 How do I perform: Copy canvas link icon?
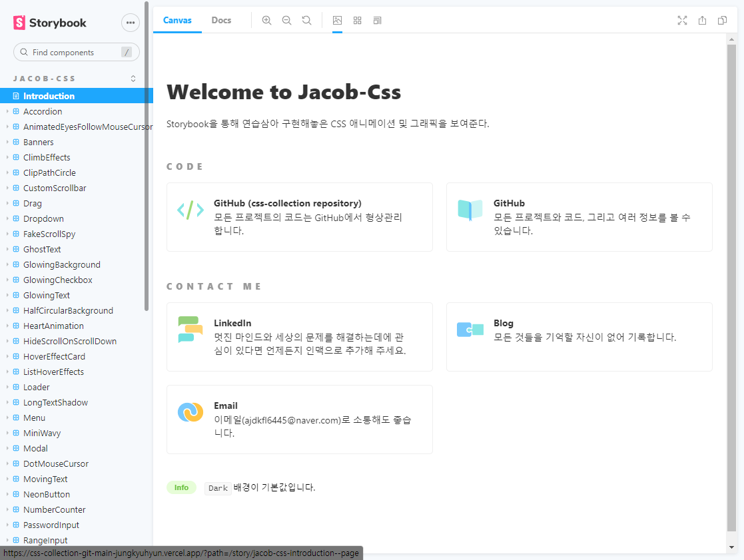pos(722,21)
